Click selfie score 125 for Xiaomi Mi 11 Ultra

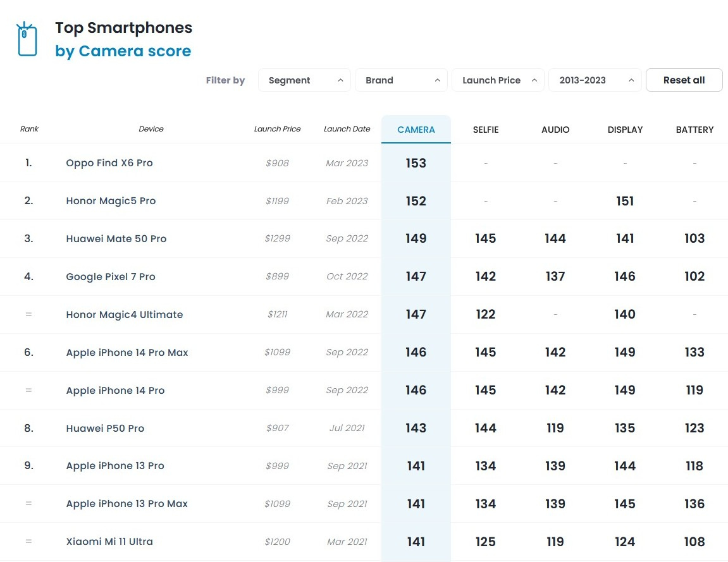pyautogui.click(x=486, y=542)
